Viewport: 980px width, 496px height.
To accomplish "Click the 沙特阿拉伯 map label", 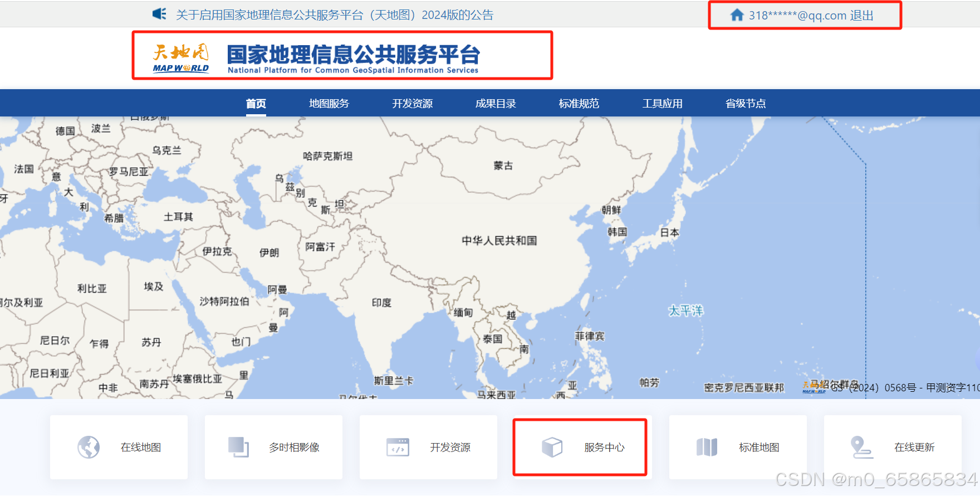I will tap(224, 302).
